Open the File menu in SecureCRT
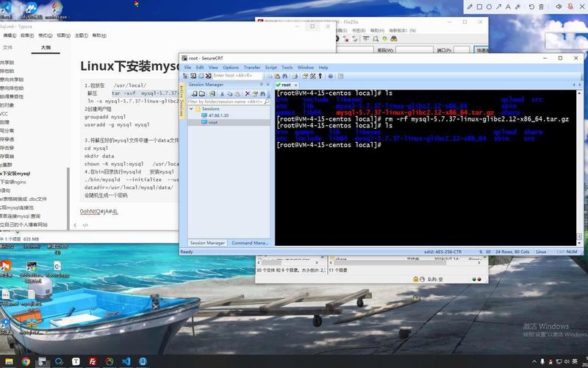588x368 pixels. 187,68
